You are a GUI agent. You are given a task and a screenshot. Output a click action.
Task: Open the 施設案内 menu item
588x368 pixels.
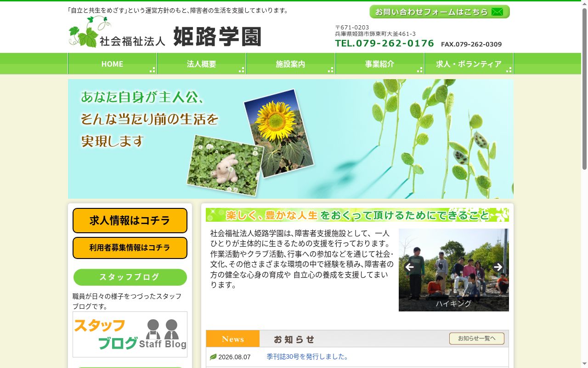pos(290,63)
